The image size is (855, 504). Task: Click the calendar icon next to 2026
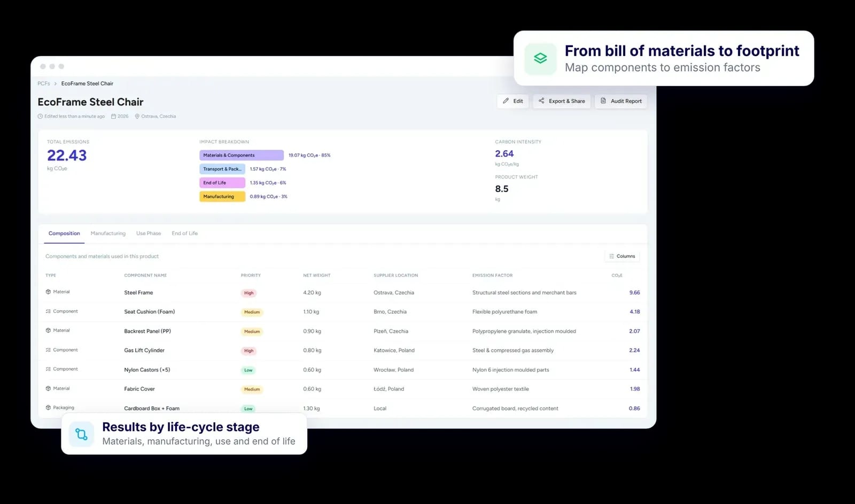pos(113,117)
